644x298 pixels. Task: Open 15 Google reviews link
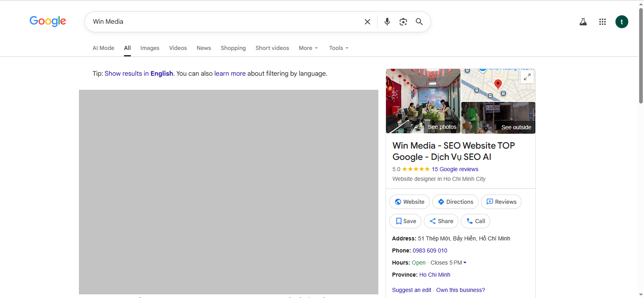[x=455, y=169]
